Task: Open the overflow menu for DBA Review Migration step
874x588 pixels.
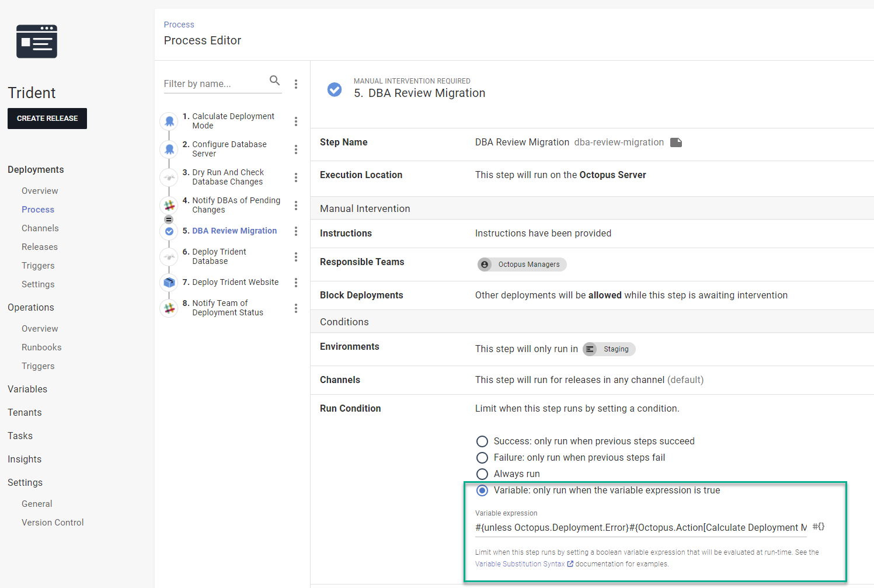Action: coord(296,231)
